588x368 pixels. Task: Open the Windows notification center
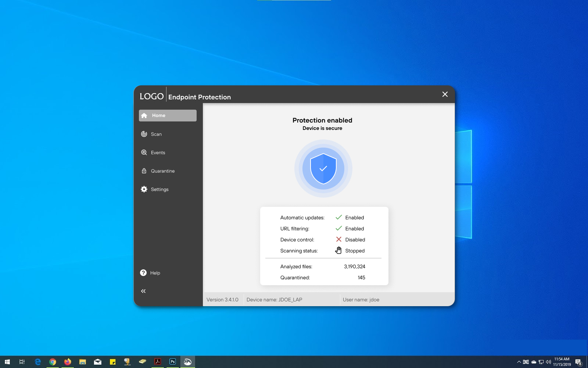coord(578,362)
